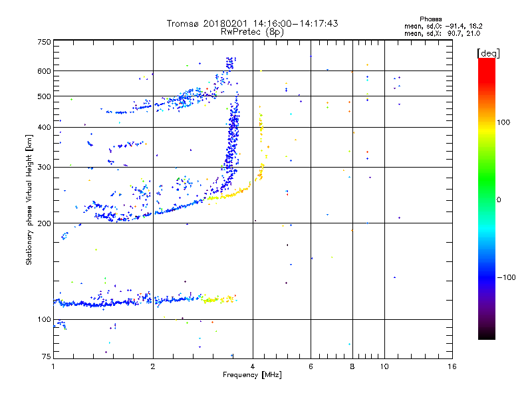Click the colorbar tick label '-100'

(x=506, y=277)
